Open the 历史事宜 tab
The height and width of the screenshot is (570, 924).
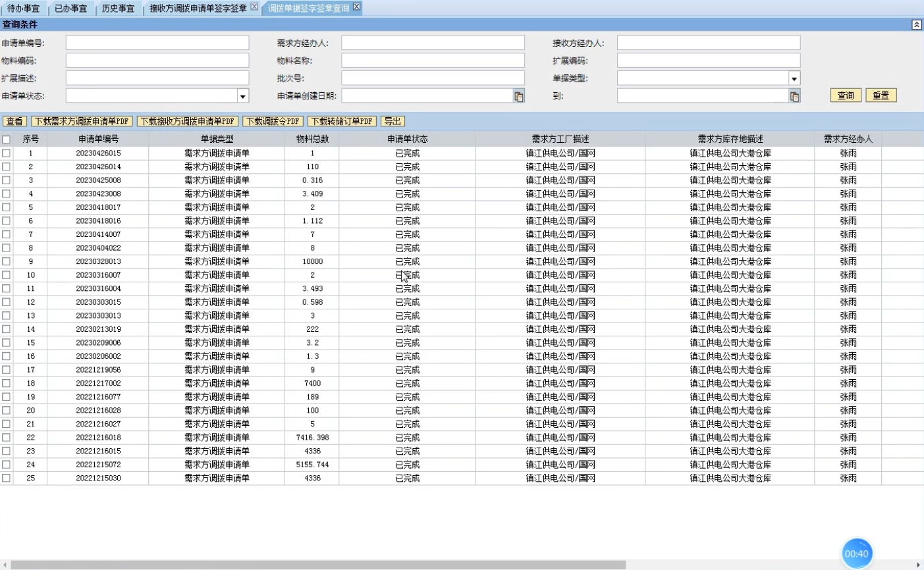point(118,8)
